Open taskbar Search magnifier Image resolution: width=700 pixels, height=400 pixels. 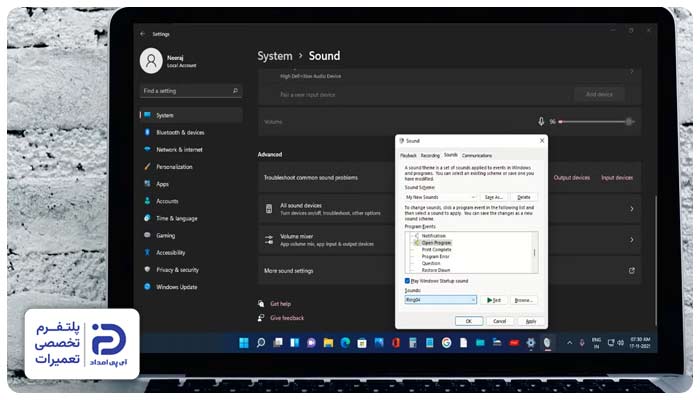click(261, 343)
